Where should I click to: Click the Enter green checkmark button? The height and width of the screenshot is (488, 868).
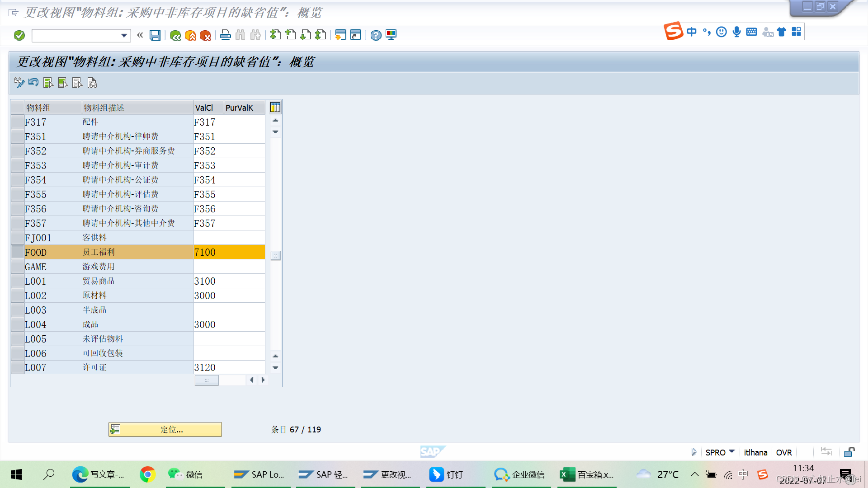click(19, 35)
